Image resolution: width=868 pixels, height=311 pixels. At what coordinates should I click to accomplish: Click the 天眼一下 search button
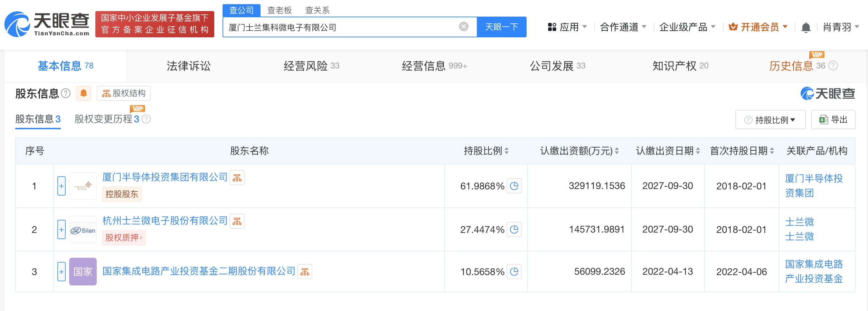(x=501, y=27)
